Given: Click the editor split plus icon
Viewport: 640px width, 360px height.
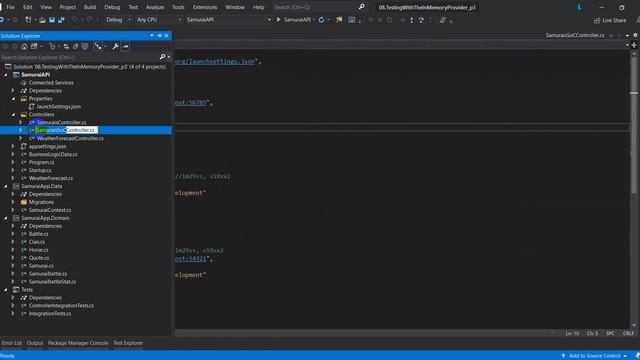Looking at the screenshot, I should point(634,45).
